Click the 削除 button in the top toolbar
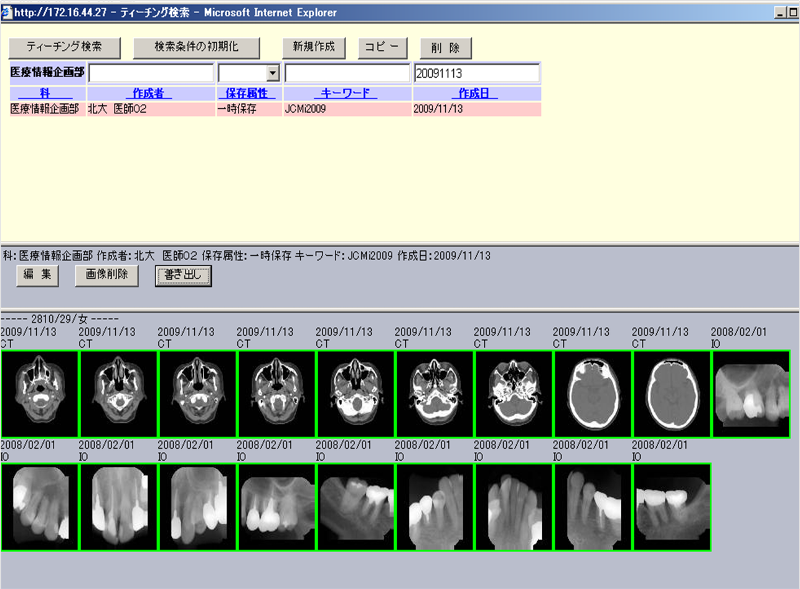The height and width of the screenshot is (589, 800). tap(445, 48)
